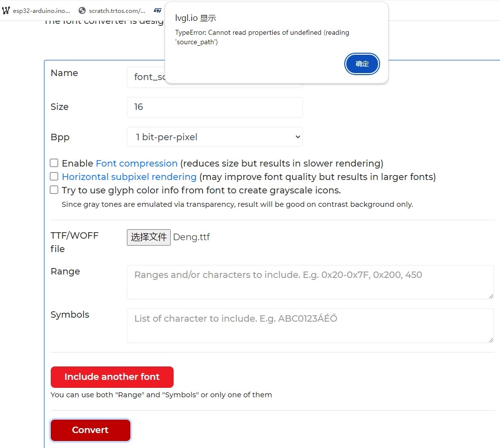Open the Horizontal subpixel rendering link
Image resolution: width=500 pixels, height=448 pixels.
pos(129,177)
